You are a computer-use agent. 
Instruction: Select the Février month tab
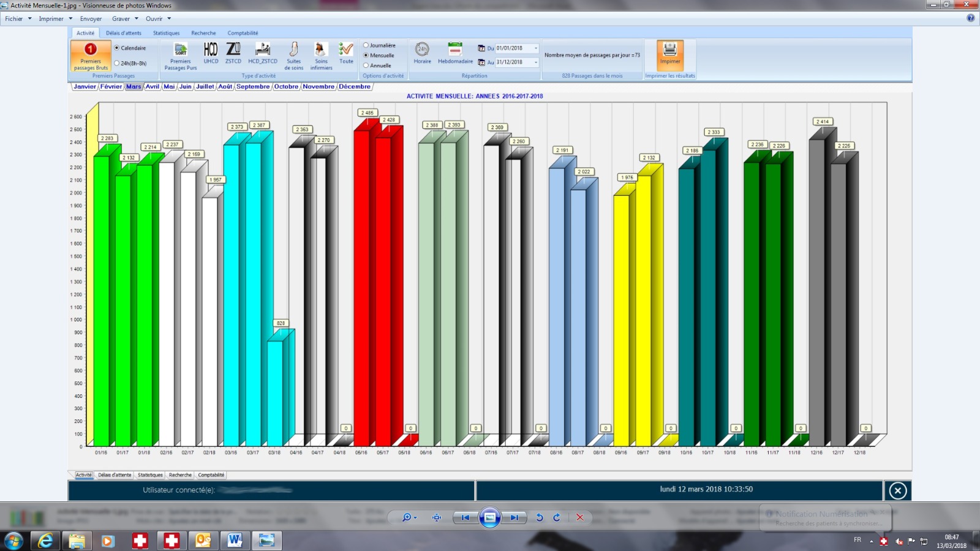coord(111,86)
